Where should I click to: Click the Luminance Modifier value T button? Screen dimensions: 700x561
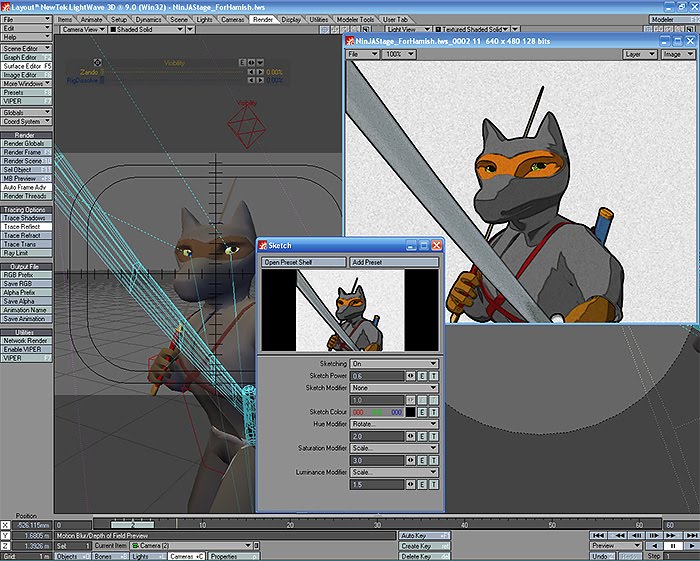433,485
